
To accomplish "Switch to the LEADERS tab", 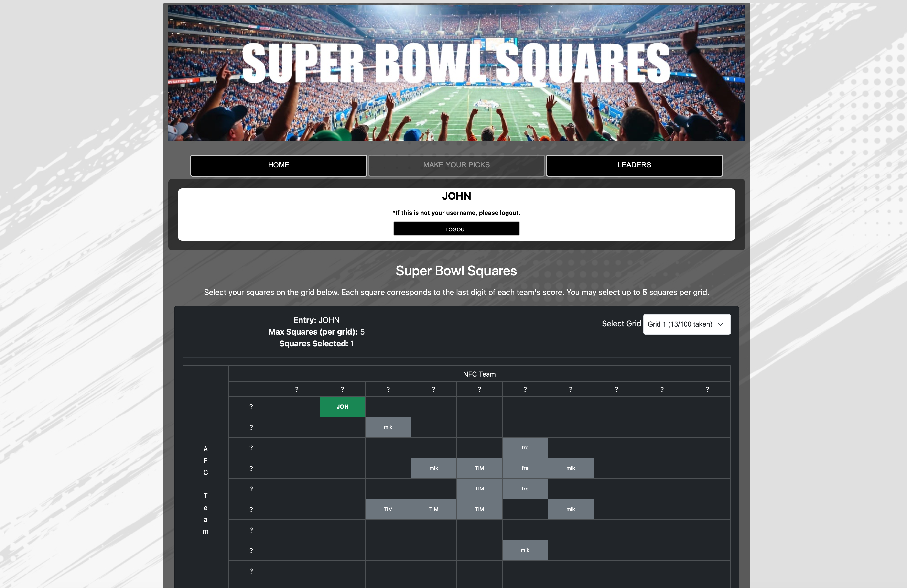I will pos(634,165).
